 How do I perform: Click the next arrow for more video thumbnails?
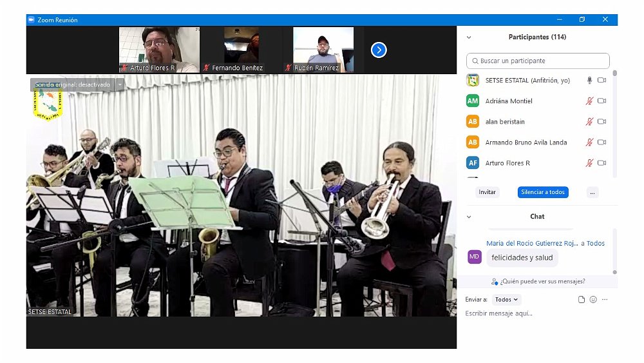point(379,50)
